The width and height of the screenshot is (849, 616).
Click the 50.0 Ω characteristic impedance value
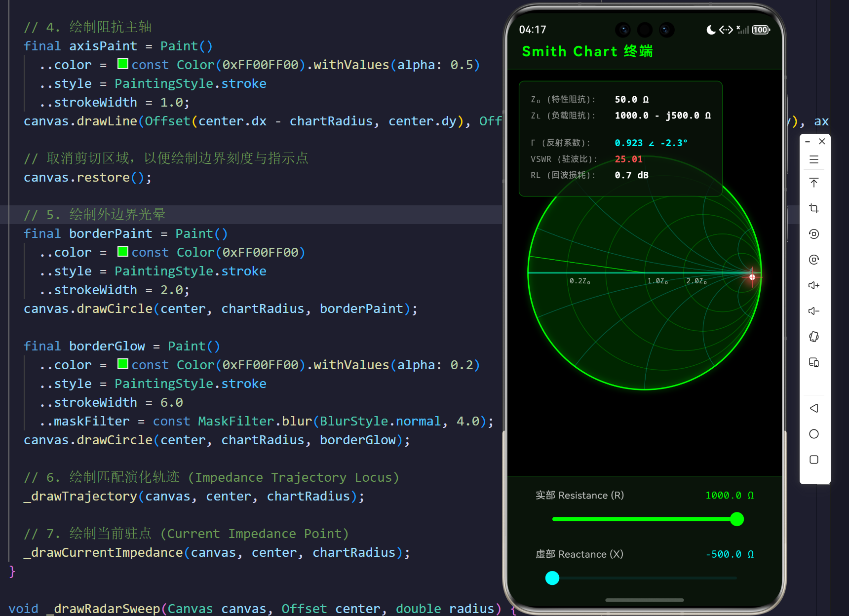632,99
